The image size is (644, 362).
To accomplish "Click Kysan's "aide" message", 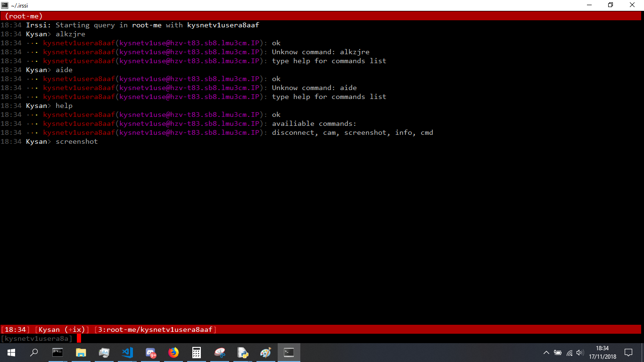I will [x=64, y=70].
